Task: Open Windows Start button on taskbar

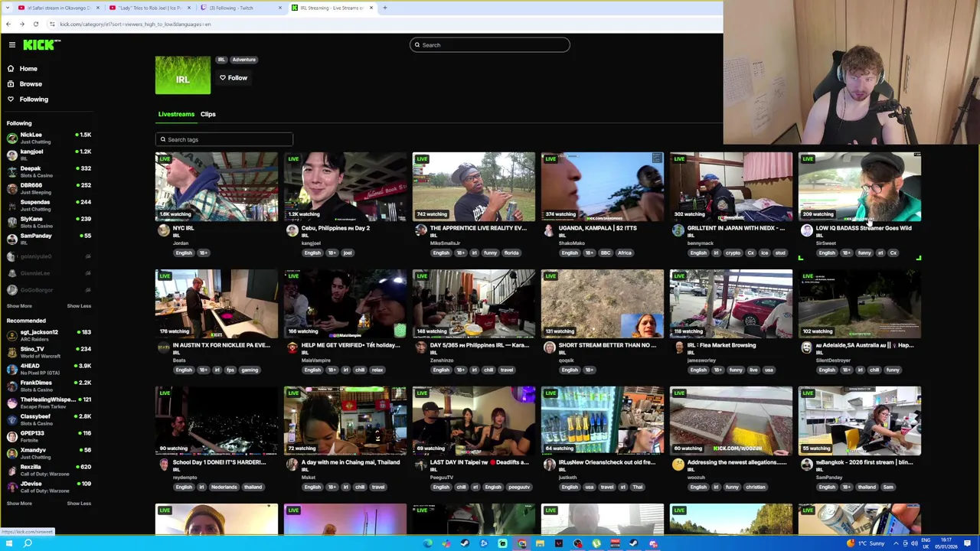Action: tap(8, 543)
